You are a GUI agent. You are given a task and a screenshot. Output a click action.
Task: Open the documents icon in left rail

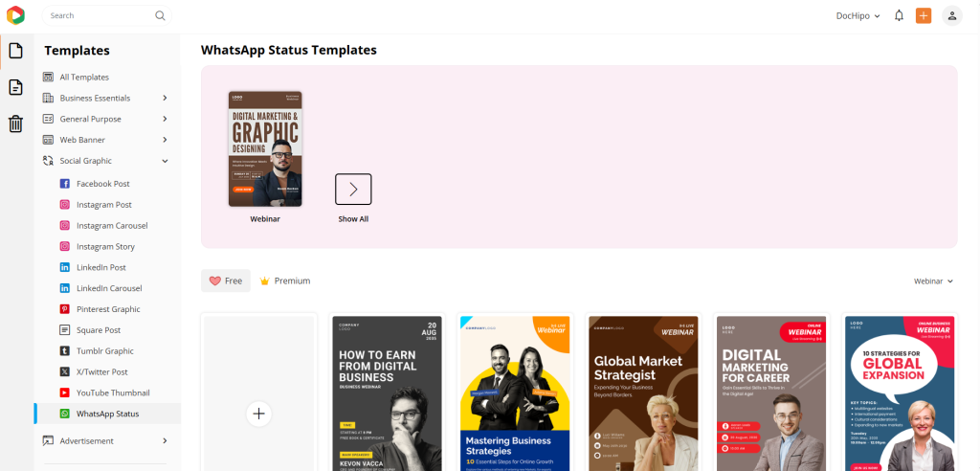tap(16, 87)
